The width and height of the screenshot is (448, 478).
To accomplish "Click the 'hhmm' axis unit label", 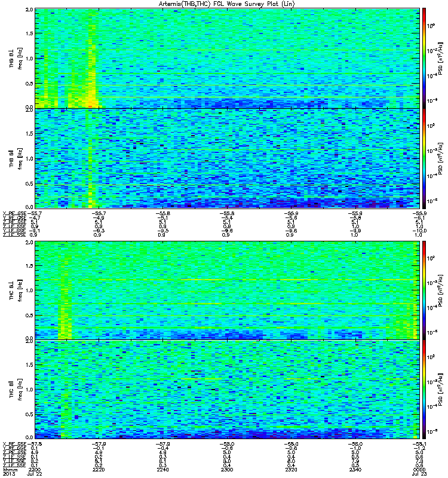I will click(x=10, y=470).
